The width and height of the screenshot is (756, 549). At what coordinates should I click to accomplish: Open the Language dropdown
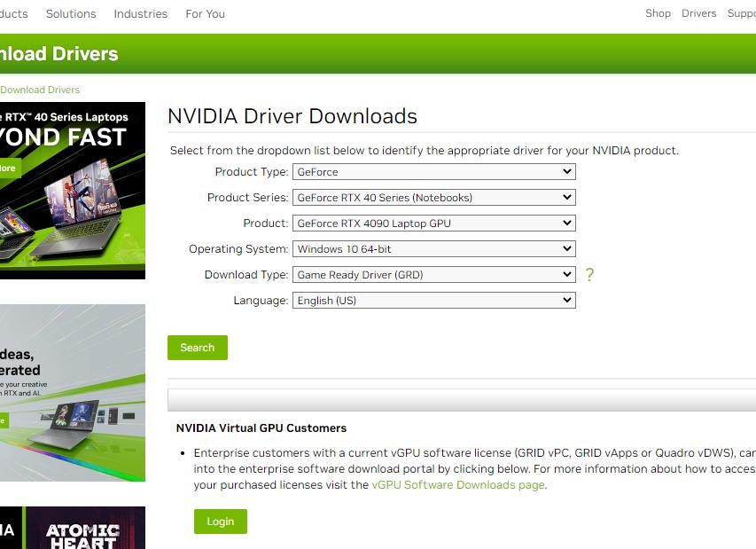434,301
